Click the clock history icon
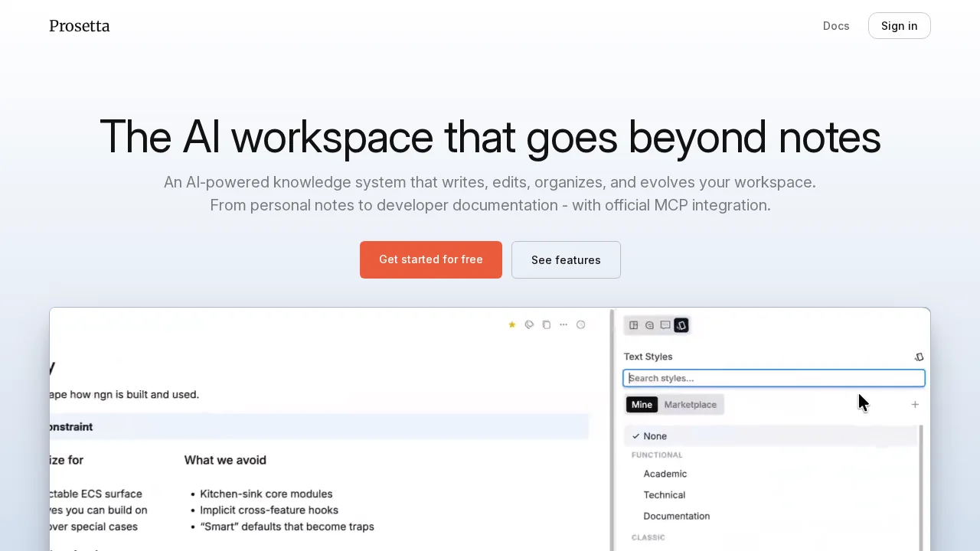The height and width of the screenshot is (551, 980). click(x=581, y=325)
